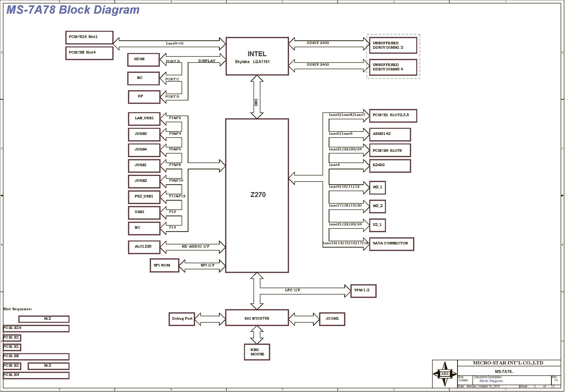The width and height of the screenshot is (567, 392).
Task: Click the DMI double arrow
Action: coord(257,97)
